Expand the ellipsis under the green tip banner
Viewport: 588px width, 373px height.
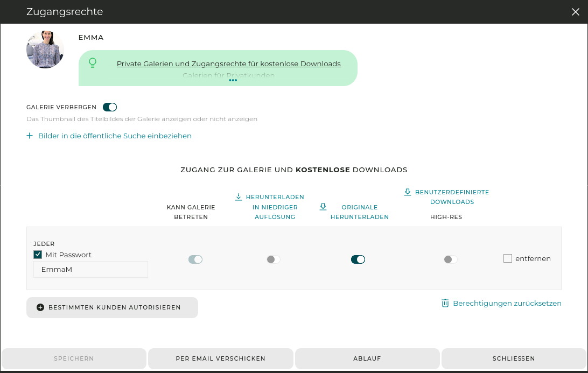point(233,80)
